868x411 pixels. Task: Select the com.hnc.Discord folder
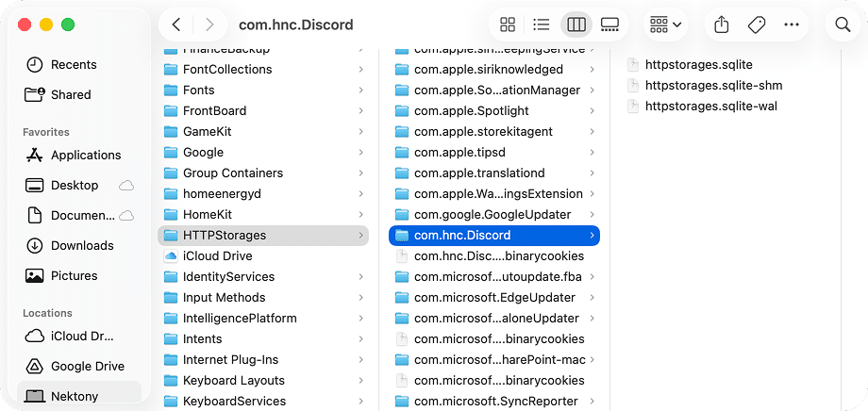(494, 235)
